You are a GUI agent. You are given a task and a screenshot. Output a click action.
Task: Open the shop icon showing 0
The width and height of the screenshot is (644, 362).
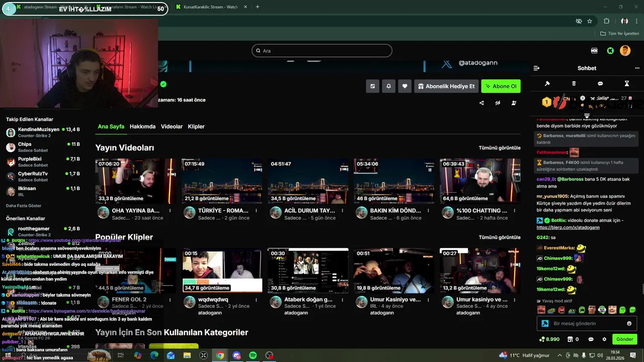[573, 339]
